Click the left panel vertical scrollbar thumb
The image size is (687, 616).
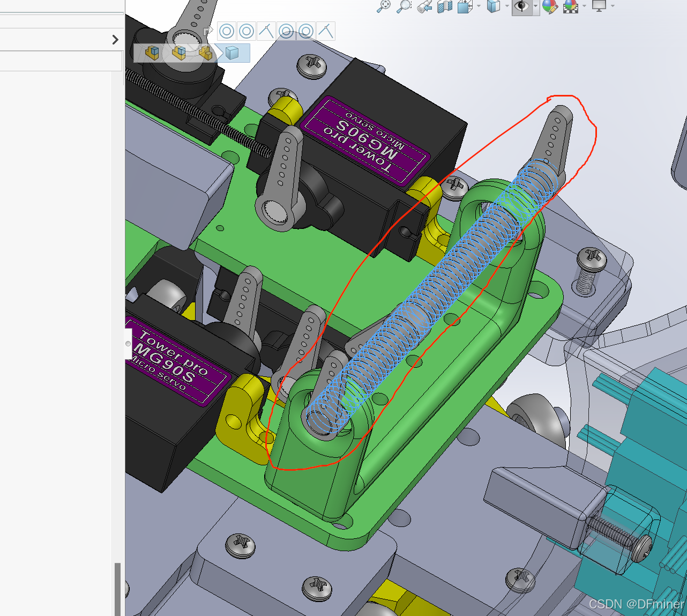[117, 589]
